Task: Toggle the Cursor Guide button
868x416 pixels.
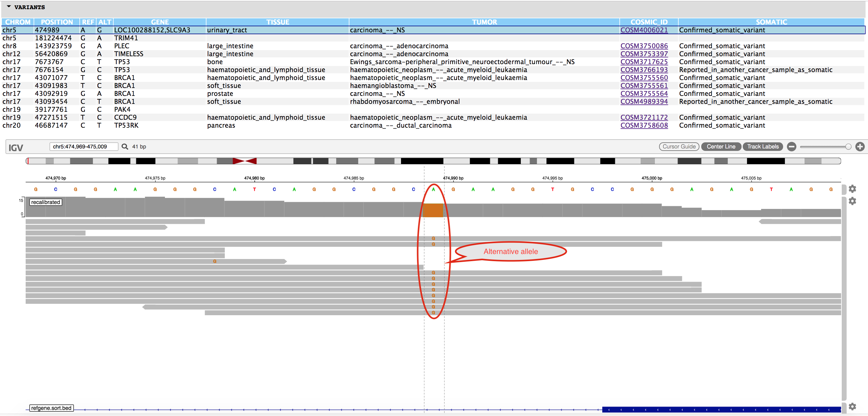Action: pos(679,147)
